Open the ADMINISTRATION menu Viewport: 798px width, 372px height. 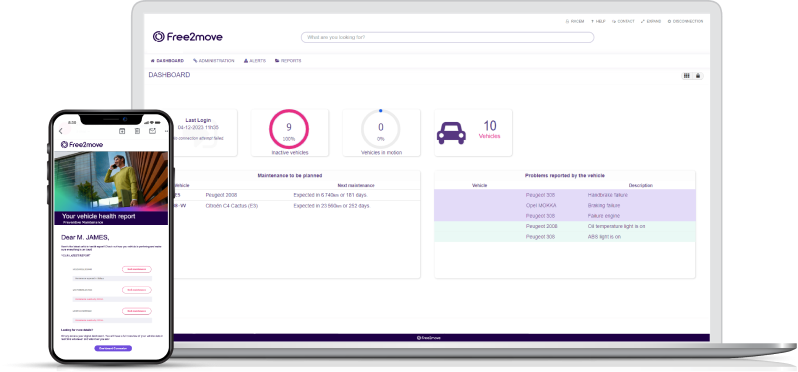214,61
